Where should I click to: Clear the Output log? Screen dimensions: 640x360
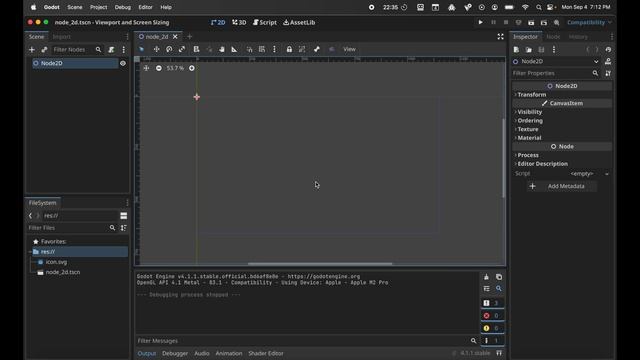pyautogui.click(x=487, y=277)
